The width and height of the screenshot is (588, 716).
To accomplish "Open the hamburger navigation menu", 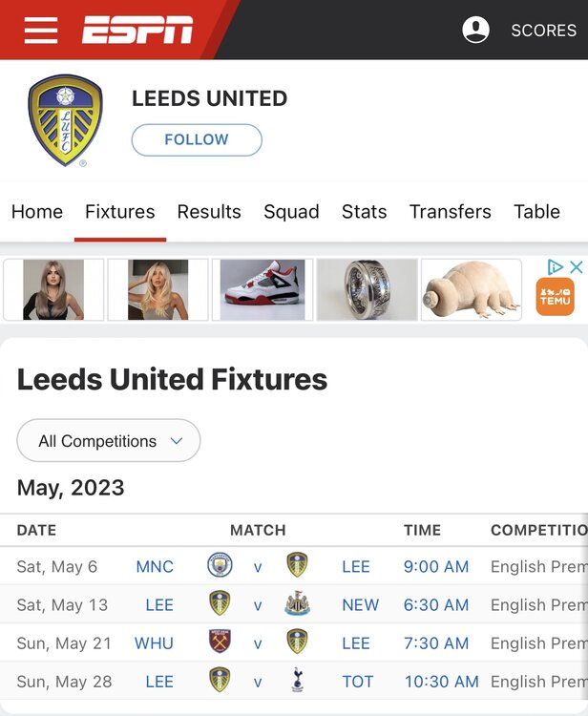I will tap(41, 31).
